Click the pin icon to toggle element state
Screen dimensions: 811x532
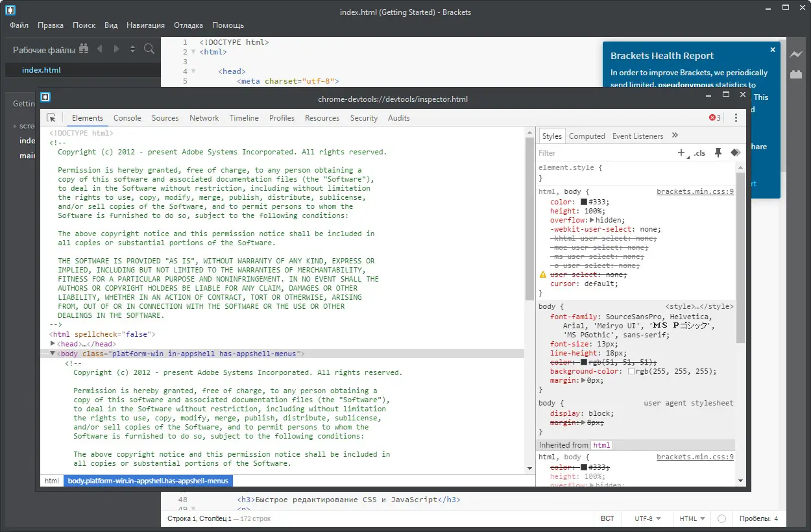point(718,153)
